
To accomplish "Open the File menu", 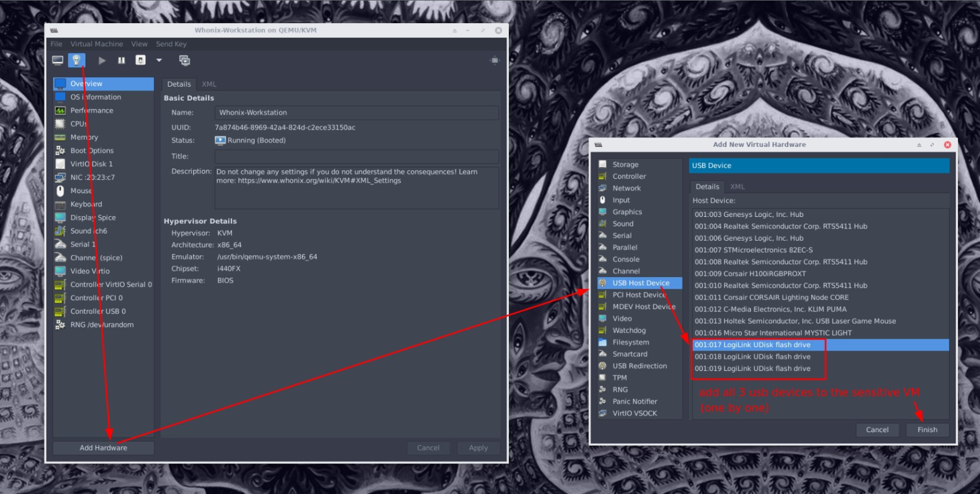I will (56, 44).
